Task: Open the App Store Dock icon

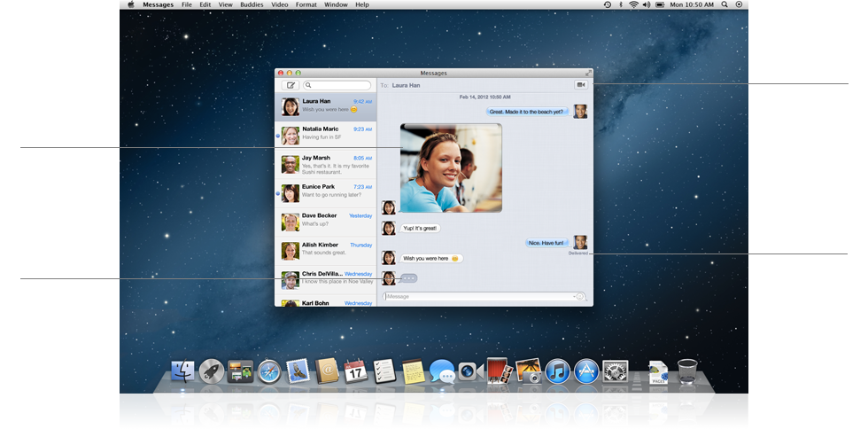Action: coord(585,371)
